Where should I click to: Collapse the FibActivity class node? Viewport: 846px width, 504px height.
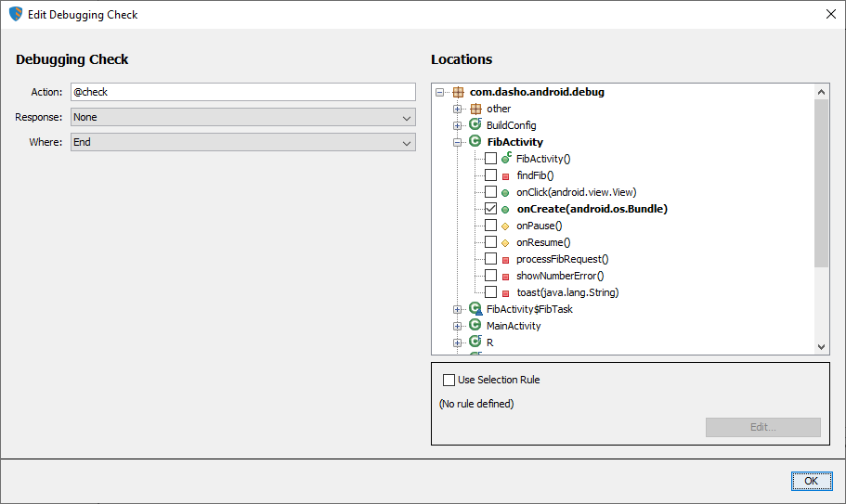point(457,142)
